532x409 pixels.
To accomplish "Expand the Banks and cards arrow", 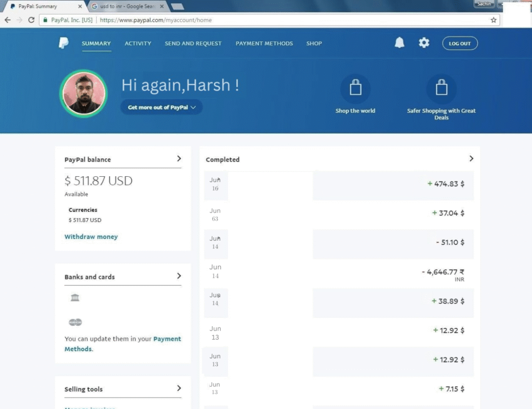I will (179, 276).
